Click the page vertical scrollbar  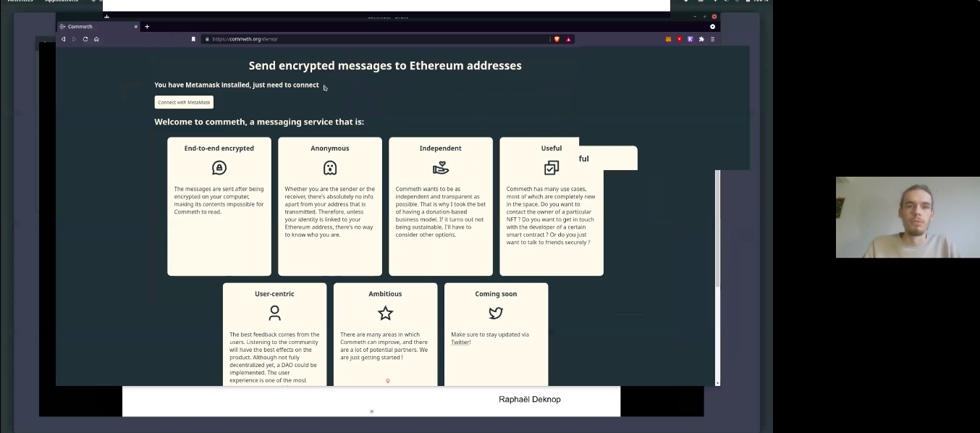coord(717,227)
